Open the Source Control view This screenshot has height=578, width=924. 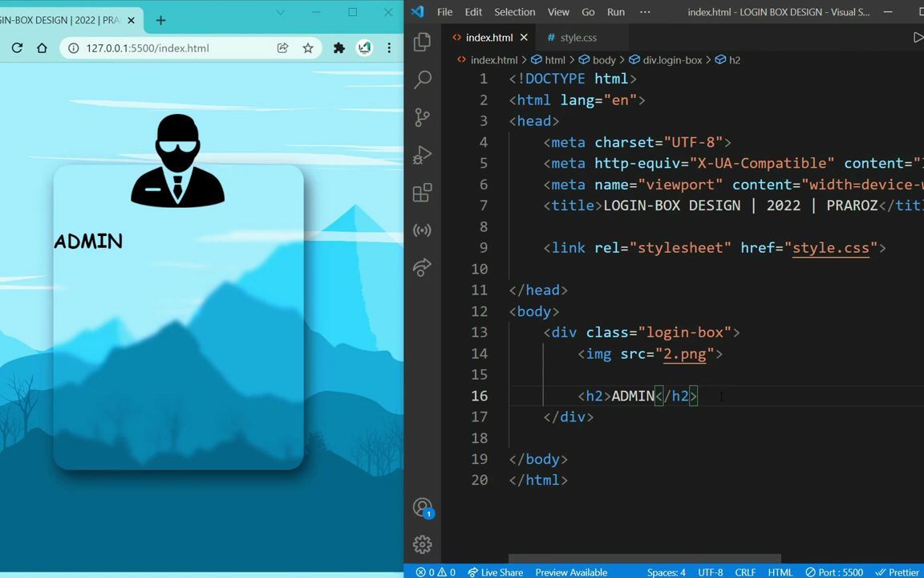pos(422,117)
